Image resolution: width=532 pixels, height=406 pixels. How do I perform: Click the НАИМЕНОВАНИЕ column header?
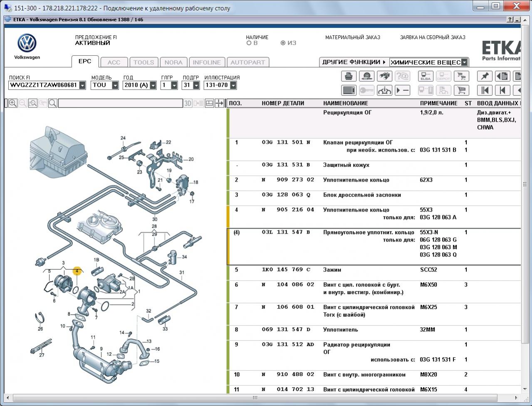346,103
